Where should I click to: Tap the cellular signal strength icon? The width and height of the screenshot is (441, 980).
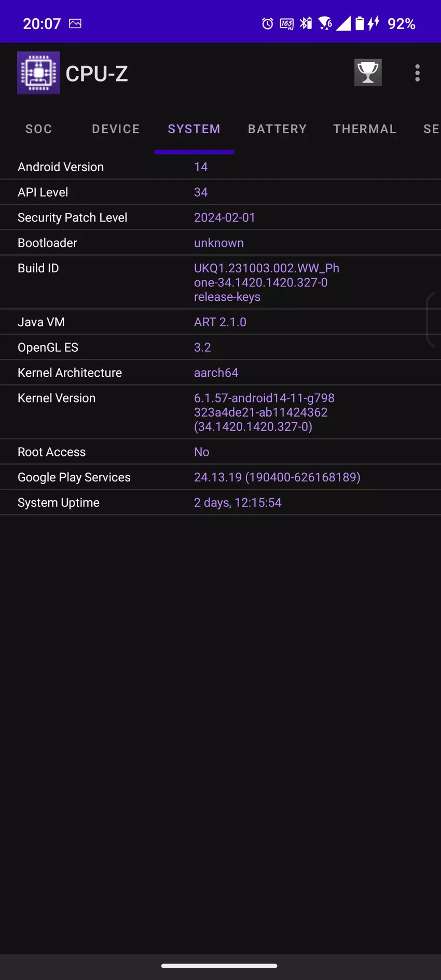(343, 23)
